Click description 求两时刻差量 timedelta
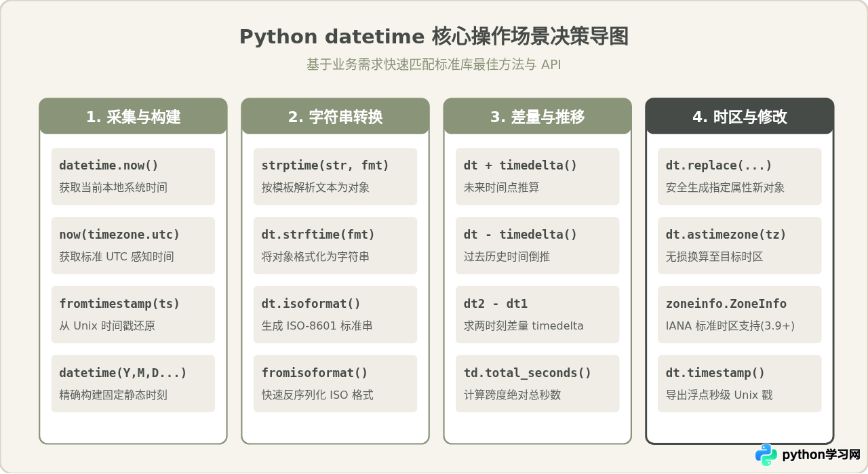This screenshot has height=474, width=868. click(x=524, y=326)
